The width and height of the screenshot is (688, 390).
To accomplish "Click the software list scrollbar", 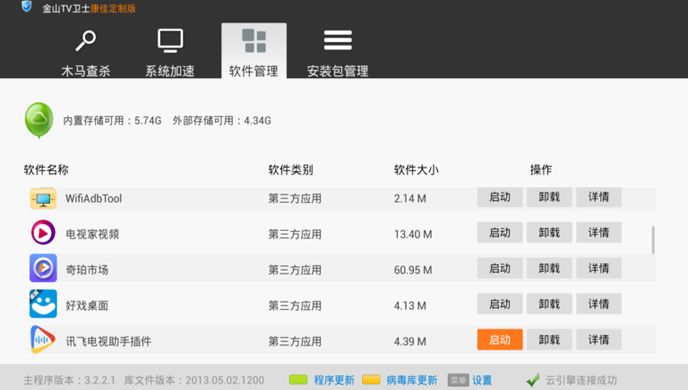I will coord(653,240).
